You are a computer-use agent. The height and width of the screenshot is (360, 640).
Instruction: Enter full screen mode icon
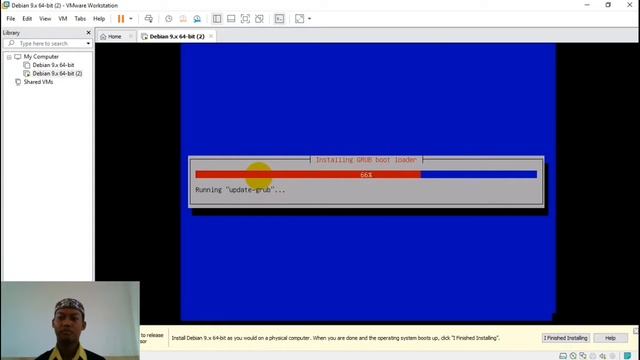(245, 19)
